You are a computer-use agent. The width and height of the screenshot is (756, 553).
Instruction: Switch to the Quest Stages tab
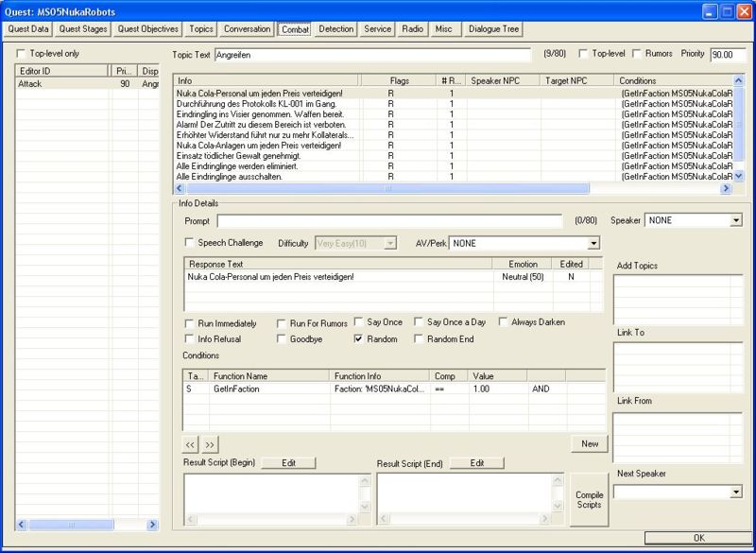coord(83,29)
